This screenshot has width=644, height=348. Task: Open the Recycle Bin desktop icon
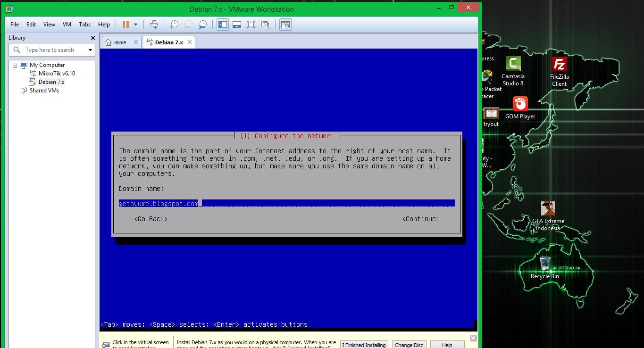point(545,267)
